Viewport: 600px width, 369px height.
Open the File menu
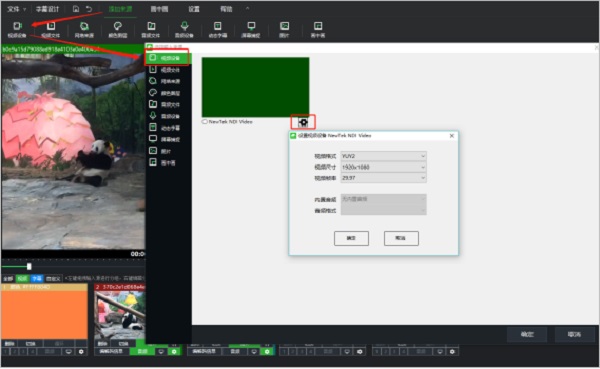click(16, 9)
